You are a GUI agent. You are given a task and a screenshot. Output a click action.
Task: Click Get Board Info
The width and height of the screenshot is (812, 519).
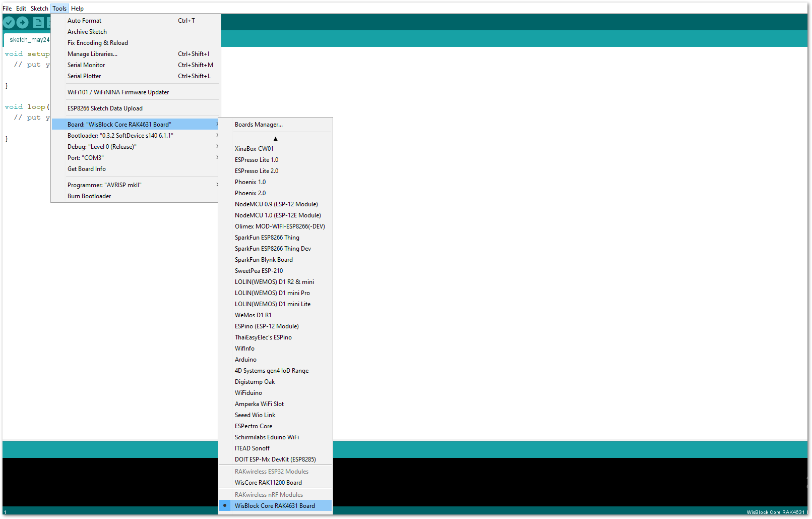136,169
